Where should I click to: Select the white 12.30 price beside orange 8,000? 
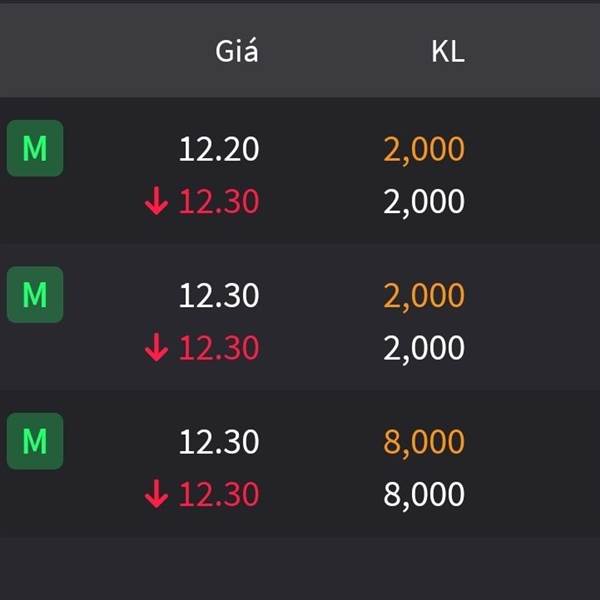pos(219,442)
